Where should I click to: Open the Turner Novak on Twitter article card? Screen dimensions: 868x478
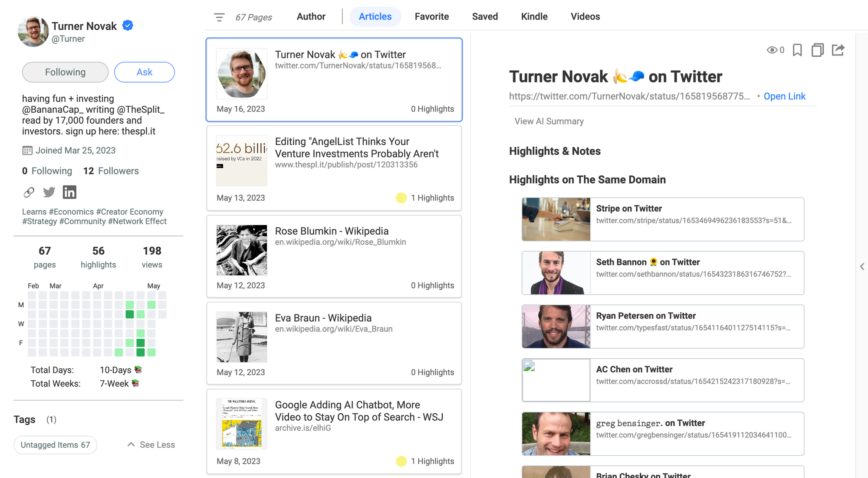(x=334, y=80)
